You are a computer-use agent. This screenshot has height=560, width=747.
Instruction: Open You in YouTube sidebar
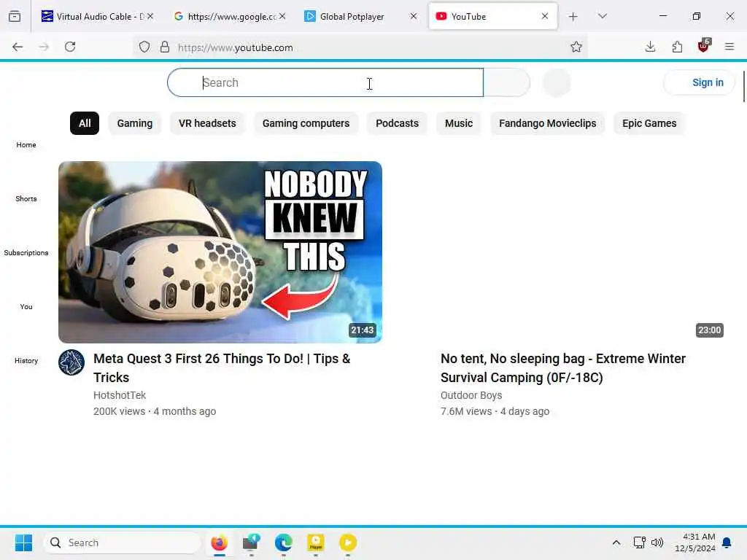[x=26, y=307]
